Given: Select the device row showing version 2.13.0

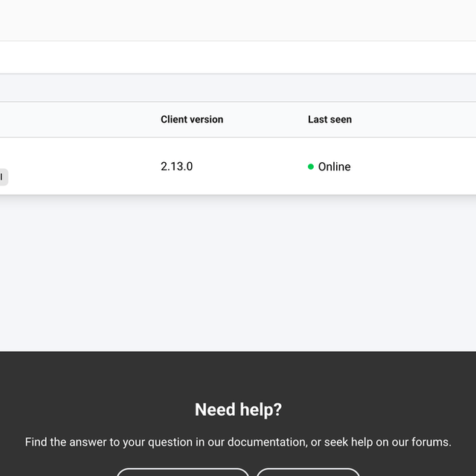Looking at the screenshot, I should point(238,166).
